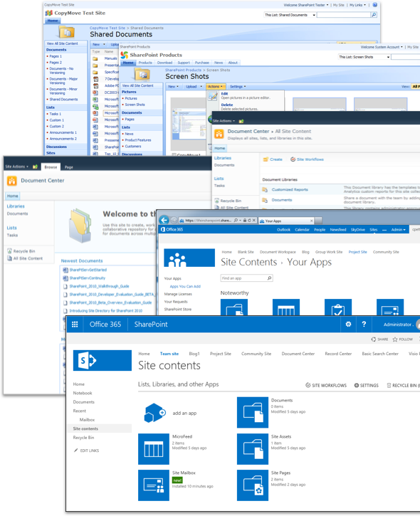Click the help question mark icon
The image size is (420, 516).
[364, 324]
